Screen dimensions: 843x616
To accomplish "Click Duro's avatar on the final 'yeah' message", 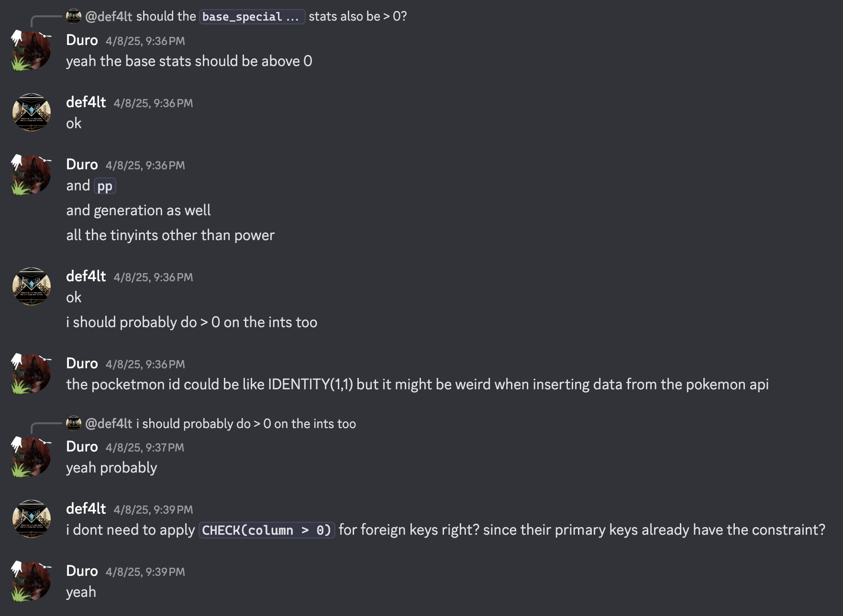I will pyautogui.click(x=31, y=581).
